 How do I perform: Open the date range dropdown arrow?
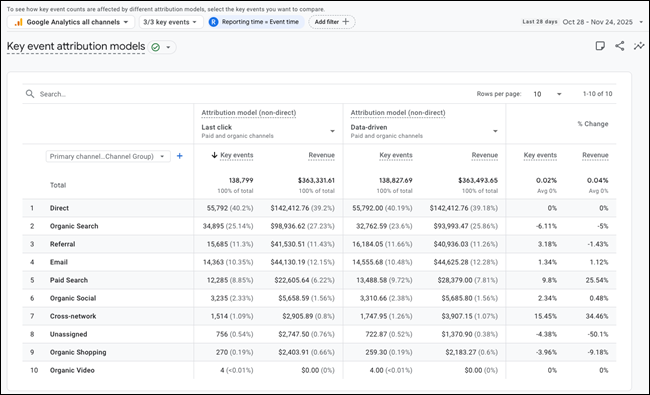tap(641, 22)
